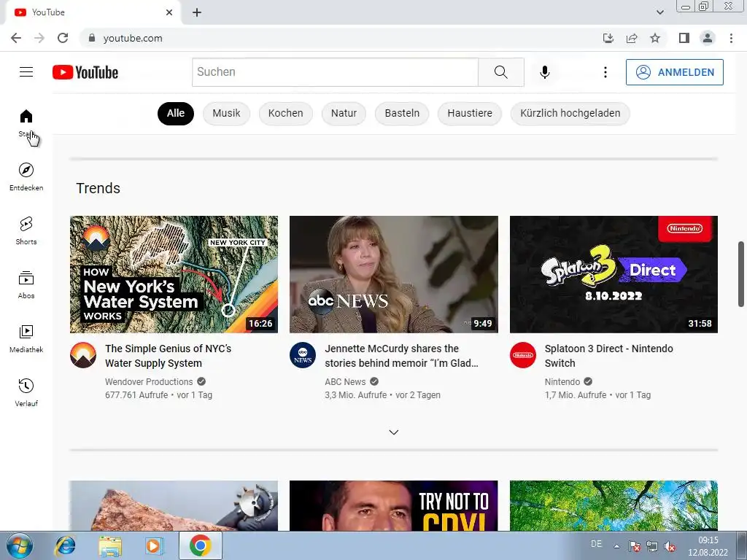Play the abc NEWS interview thumbnail
Viewport: 747px width, 560px height.
[393, 274]
